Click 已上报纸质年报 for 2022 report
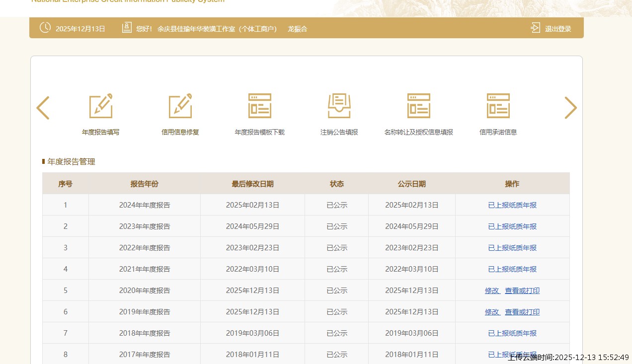Screen dimensions: 632x364 coord(512,248)
